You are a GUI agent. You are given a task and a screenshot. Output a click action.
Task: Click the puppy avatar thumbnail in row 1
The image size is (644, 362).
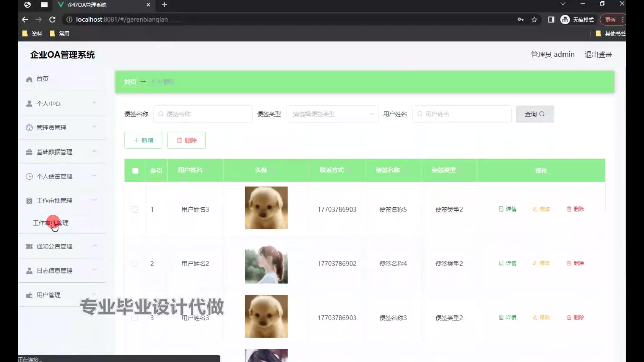(266, 208)
